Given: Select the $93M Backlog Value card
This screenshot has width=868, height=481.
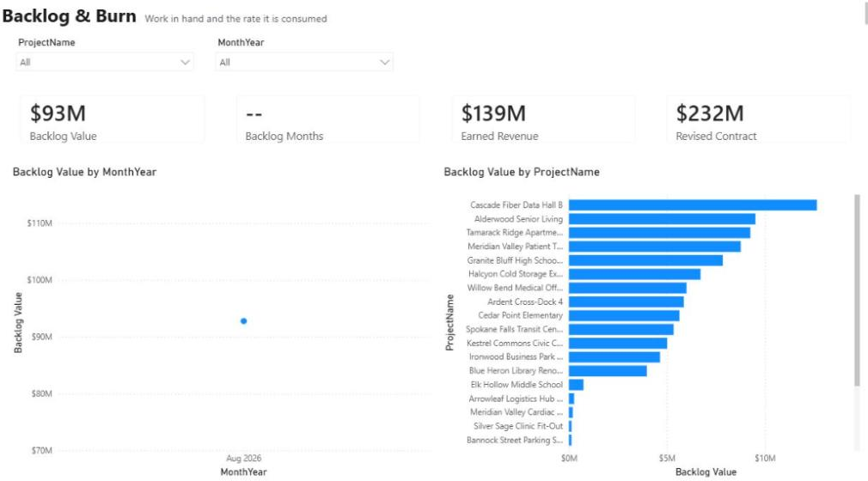Looking at the screenshot, I should [x=113, y=119].
